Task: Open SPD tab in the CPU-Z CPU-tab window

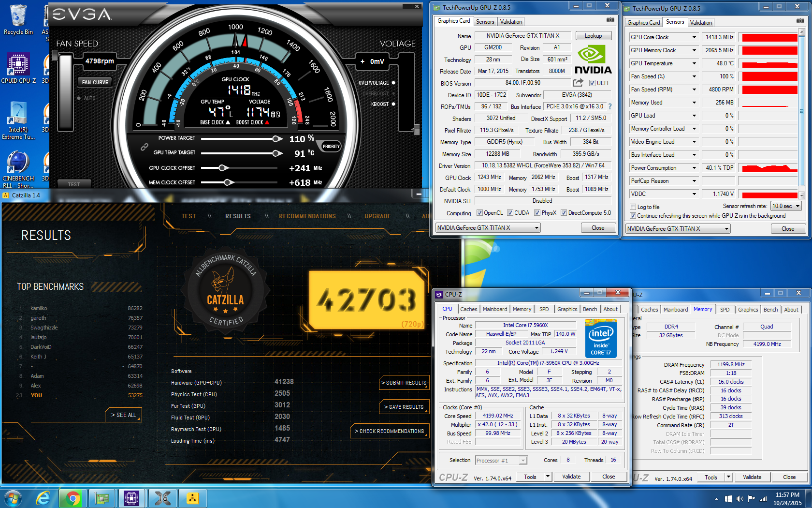Action: 544,309
